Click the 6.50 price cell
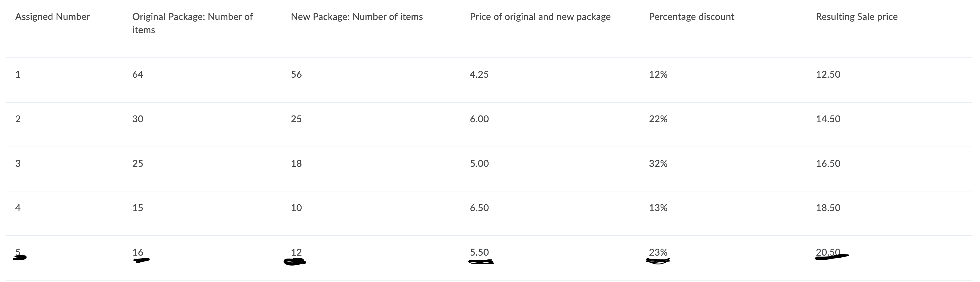 coord(479,208)
